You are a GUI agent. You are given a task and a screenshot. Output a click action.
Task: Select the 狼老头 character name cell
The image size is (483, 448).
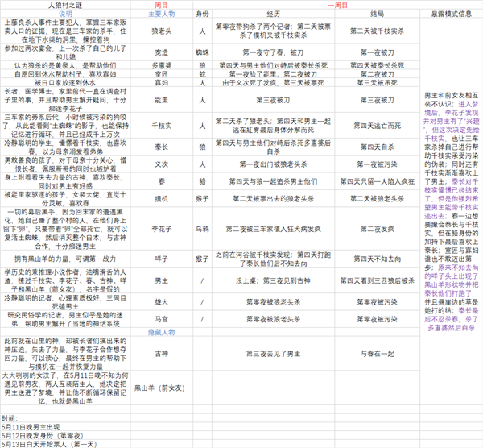click(x=162, y=30)
